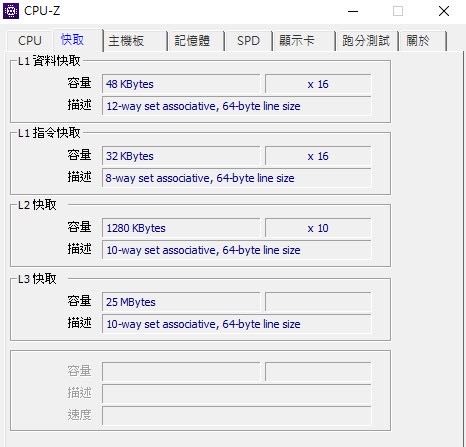Switch to the CPU tab
This screenshot has height=447, width=466.
pyautogui.click(x=30, y=41)
